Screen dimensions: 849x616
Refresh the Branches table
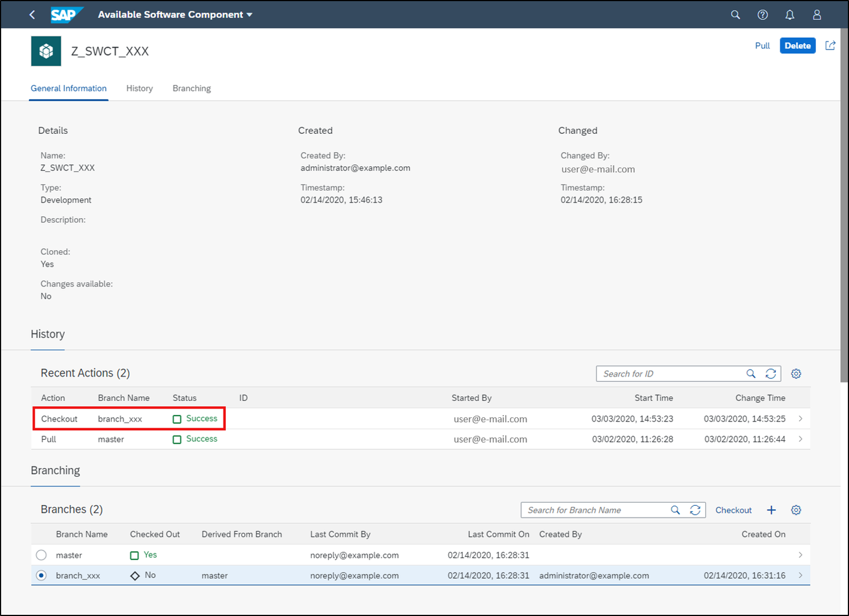[695, 510]
